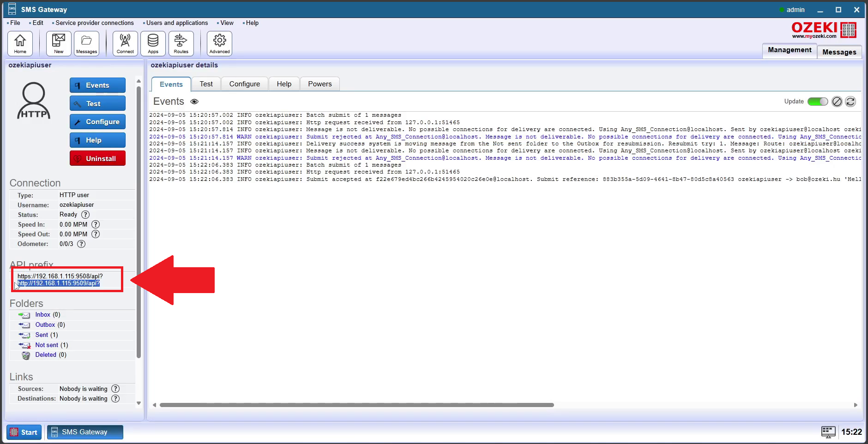Open the Users and applications menu
The image size is (868, 444).
177,23
